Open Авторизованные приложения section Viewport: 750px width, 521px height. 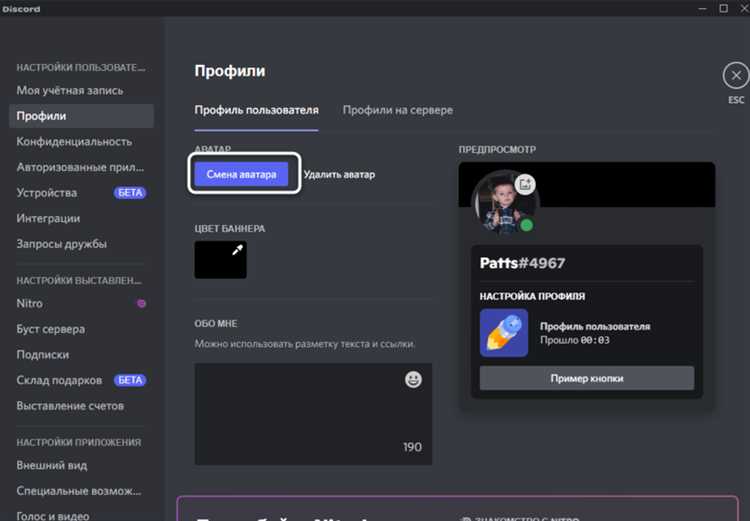click(81, 167)
